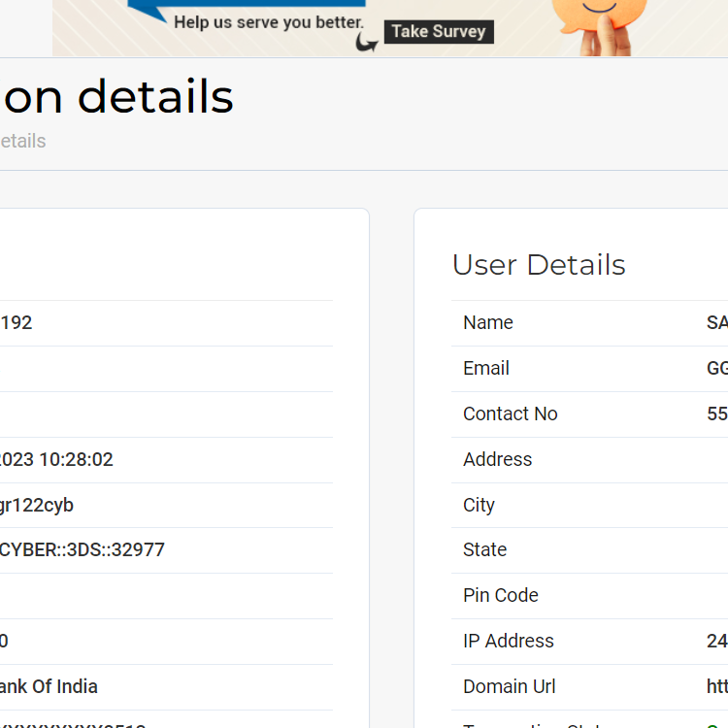Open the Domain Url link value

[x=716, y=687]
